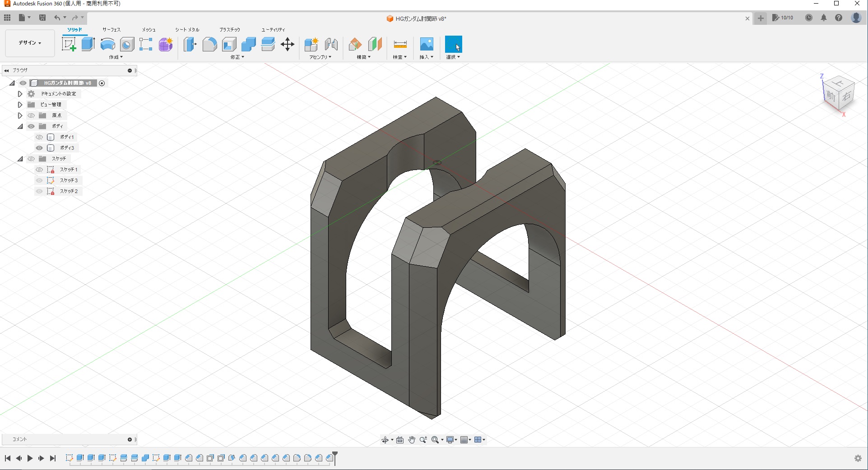Open the 修正 menu dropdown
The height and width of the screenshot is (470, 868).
click(x=237, y=57)
